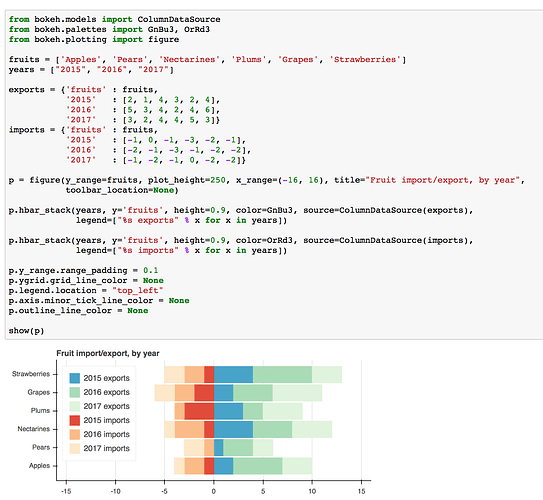Select the '2015 imports' legend label
This screenshot has width=543, height=500.
[x=106, y=420]
